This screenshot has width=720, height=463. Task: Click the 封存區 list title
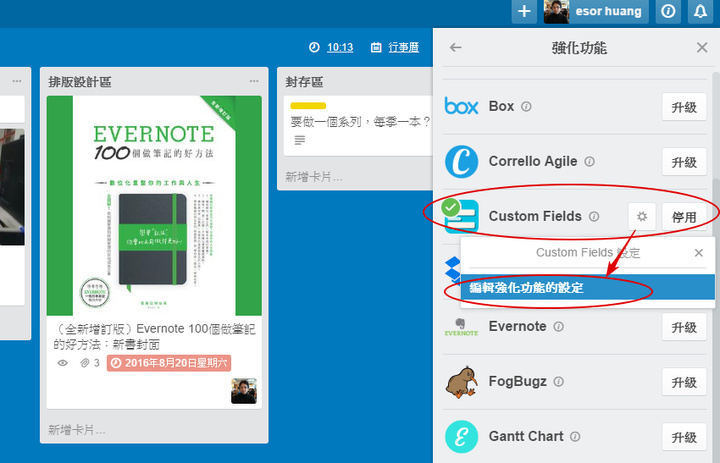[x=304, y=82]
